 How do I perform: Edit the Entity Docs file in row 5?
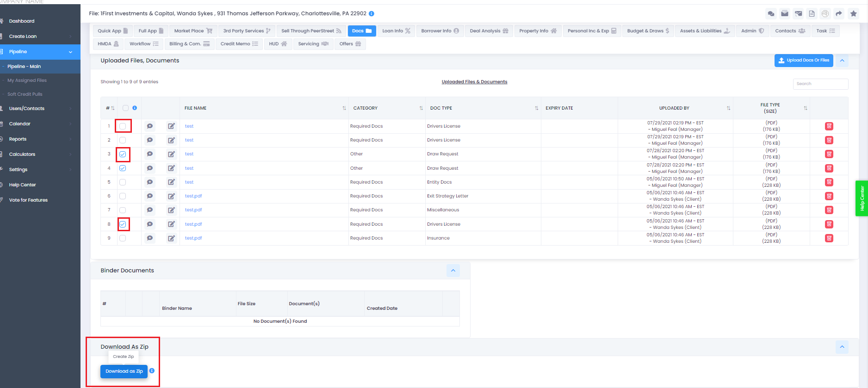click(x=172, y=182)
